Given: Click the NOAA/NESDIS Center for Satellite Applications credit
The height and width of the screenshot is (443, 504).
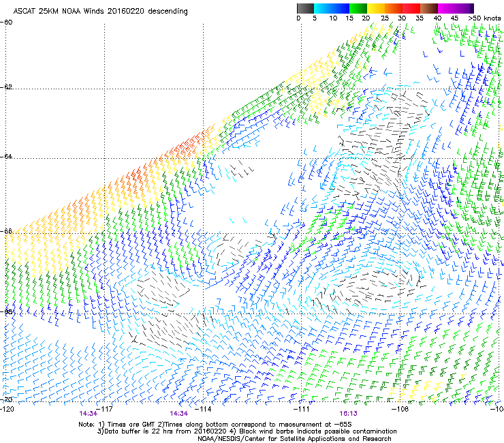Looking at the screenshot, I should [294, 439].
